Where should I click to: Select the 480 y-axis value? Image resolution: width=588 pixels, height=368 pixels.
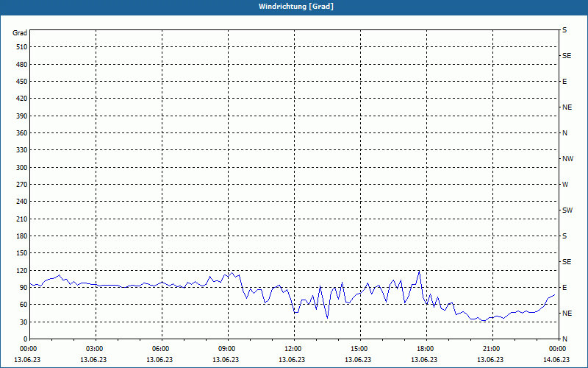pos(22,65)
